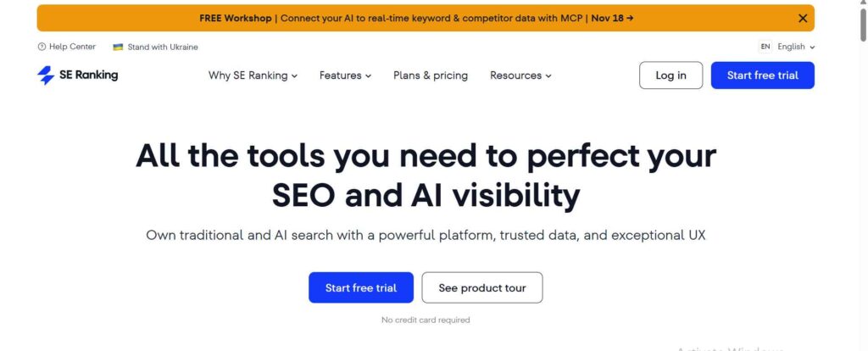Image resolution: width=868 pixels, height=351 pixels.
Task: Open the Resources dropdown menu
Action: point(520,75)
